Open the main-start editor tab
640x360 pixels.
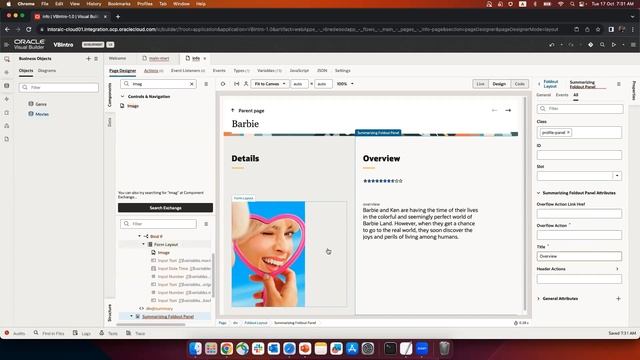[159, 58]
